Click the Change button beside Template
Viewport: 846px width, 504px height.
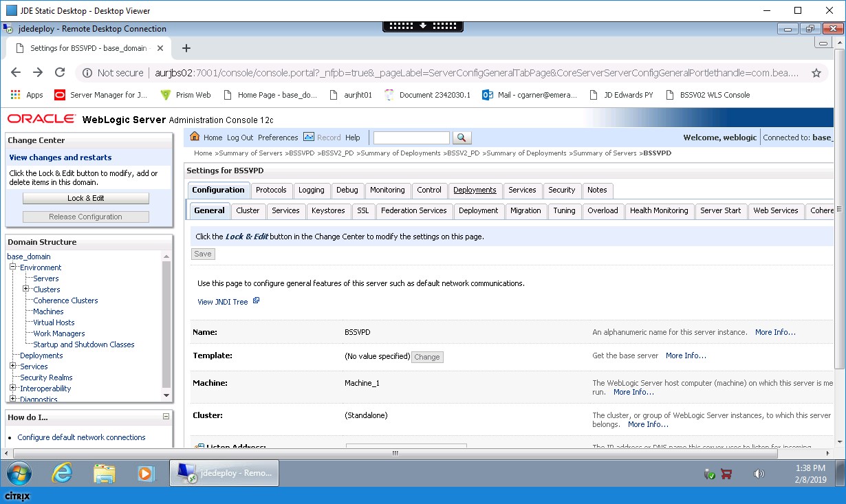tap(427, 357)
